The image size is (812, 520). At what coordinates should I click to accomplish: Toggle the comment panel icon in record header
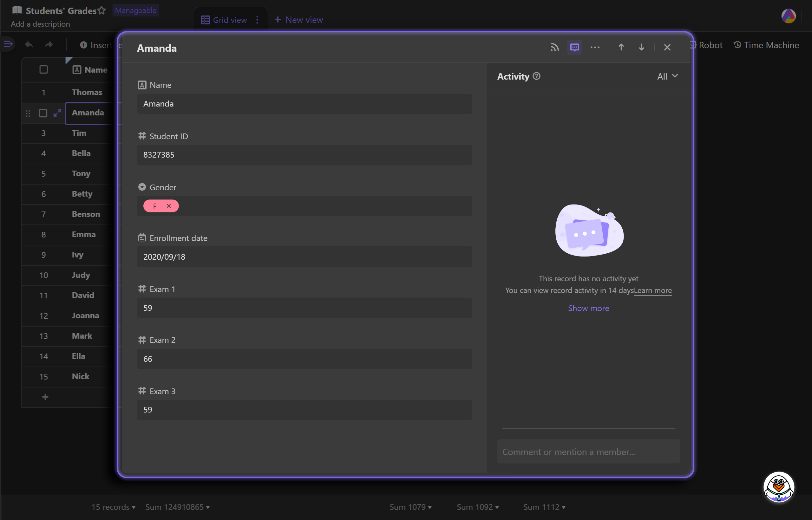tap(574, 47)
